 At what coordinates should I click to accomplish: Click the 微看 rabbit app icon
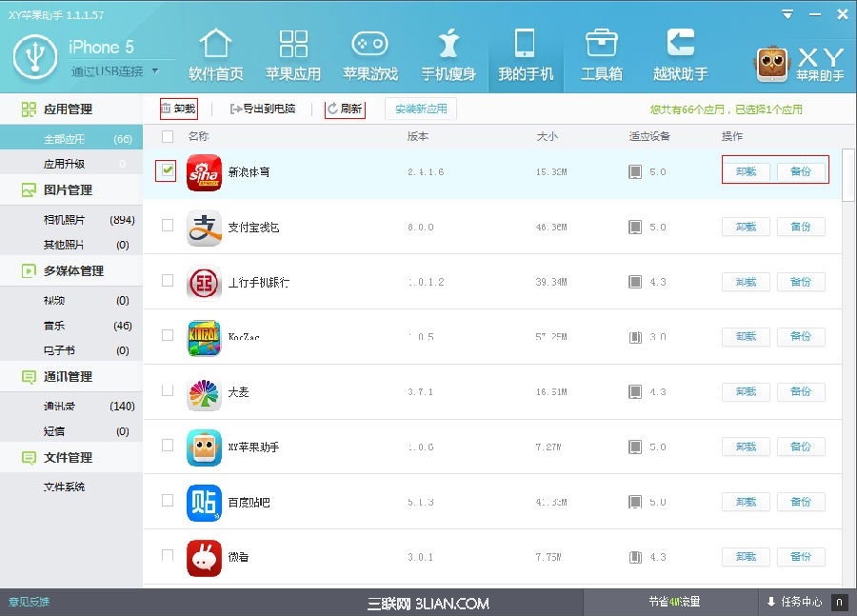point(204,558)
